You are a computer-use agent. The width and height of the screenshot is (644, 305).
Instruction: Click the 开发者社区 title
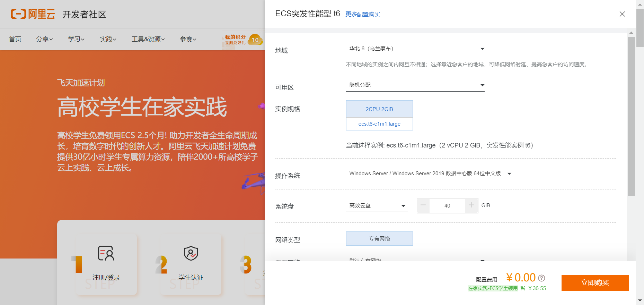(x=84, y=14)
